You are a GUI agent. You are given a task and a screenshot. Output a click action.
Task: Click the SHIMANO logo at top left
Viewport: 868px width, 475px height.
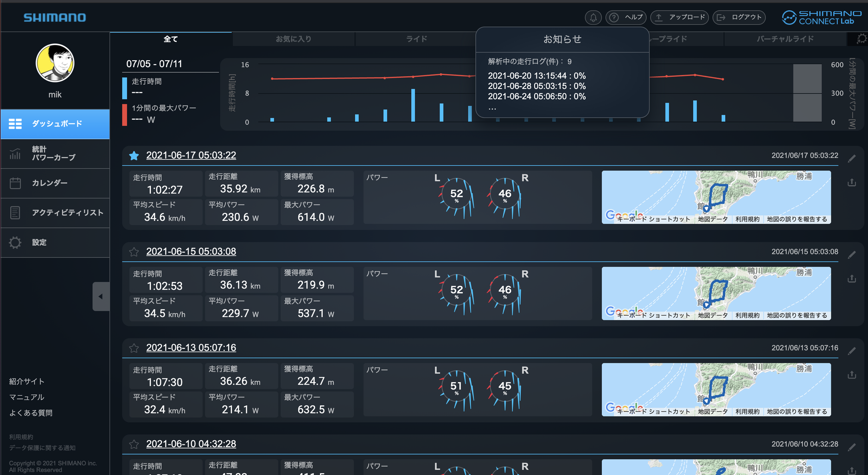point(55,18)
